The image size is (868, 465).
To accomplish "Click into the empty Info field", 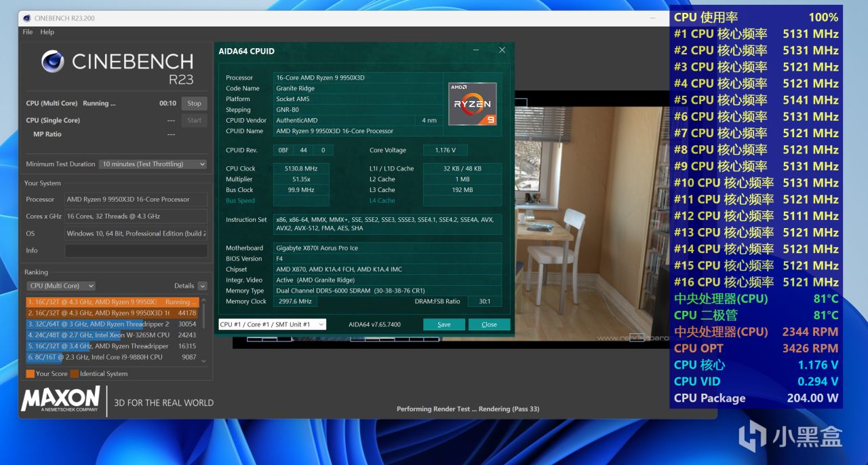I will [136, 250].
